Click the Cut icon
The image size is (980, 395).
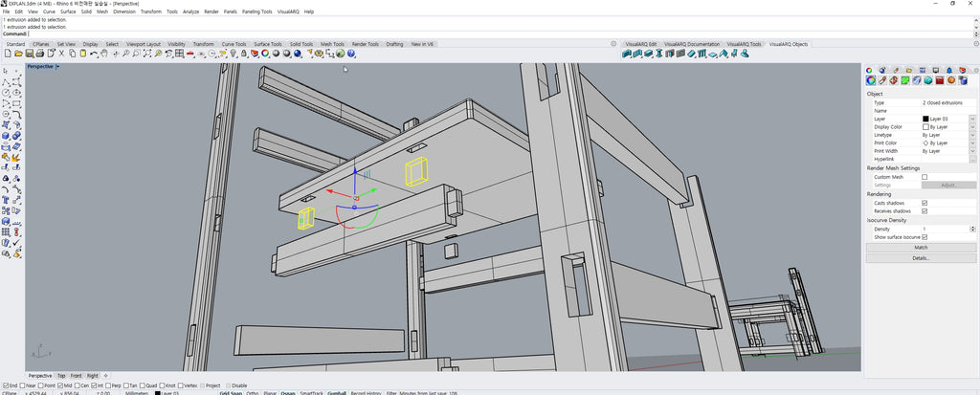(61, 54)
